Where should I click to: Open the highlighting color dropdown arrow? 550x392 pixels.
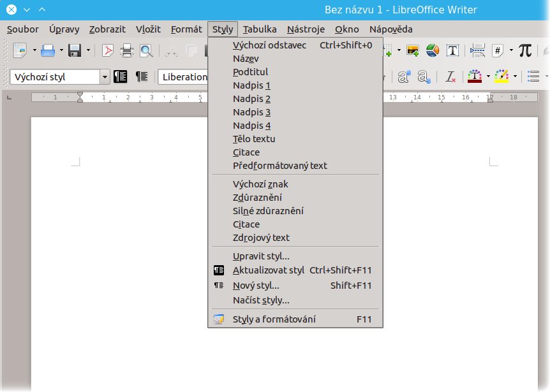[x=516, y=76]
